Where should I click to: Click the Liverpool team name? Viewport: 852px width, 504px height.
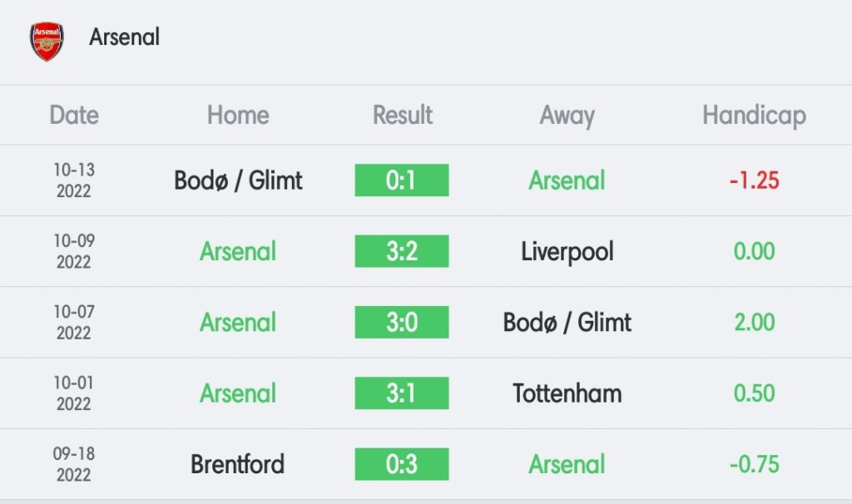click(567, 252)
